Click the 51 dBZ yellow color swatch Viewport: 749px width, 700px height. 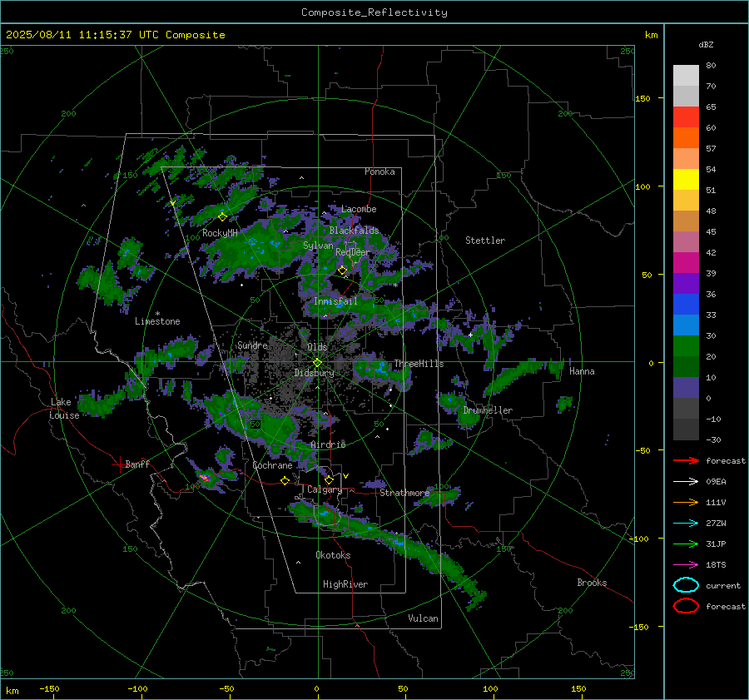pos(686,180)
